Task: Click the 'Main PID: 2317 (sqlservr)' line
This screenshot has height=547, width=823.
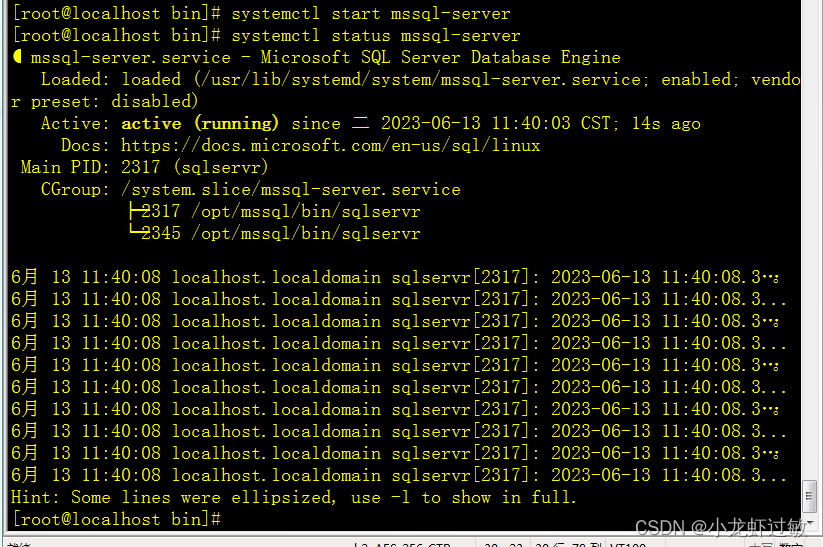Action: click(144, 167)
